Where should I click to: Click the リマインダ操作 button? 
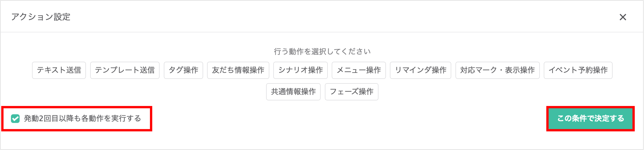point(420,70)
